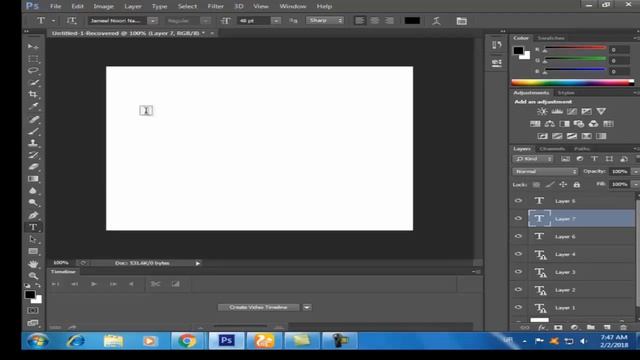
Task: Select the Blur tool
Action: tap(33, 191)
